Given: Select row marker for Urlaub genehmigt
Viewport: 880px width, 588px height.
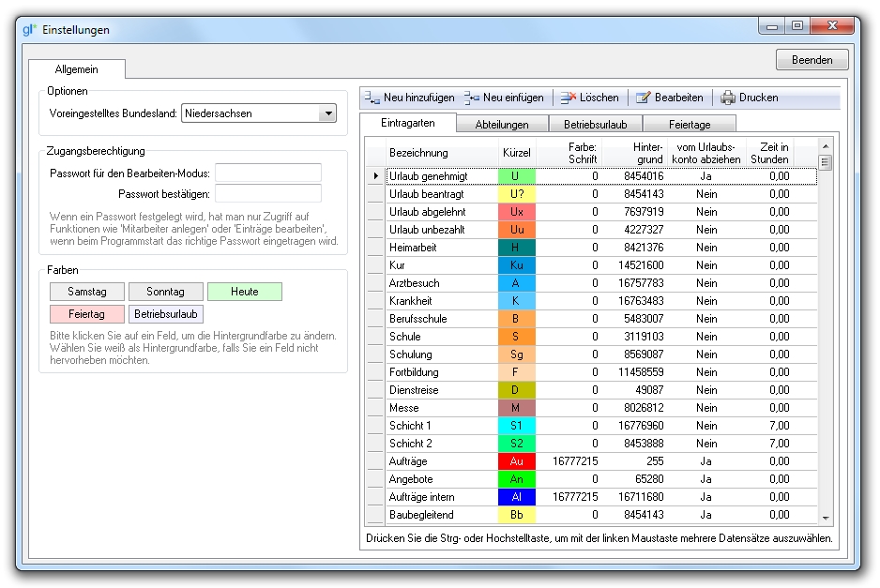Looking at the screenshot, I should tap(375, 176).
